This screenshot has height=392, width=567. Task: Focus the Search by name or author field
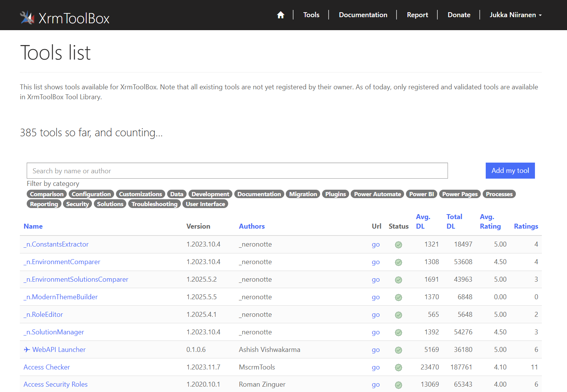237,171
